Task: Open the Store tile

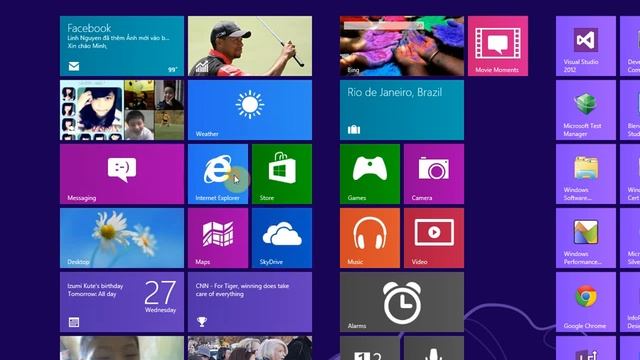Action: point(282,174)
